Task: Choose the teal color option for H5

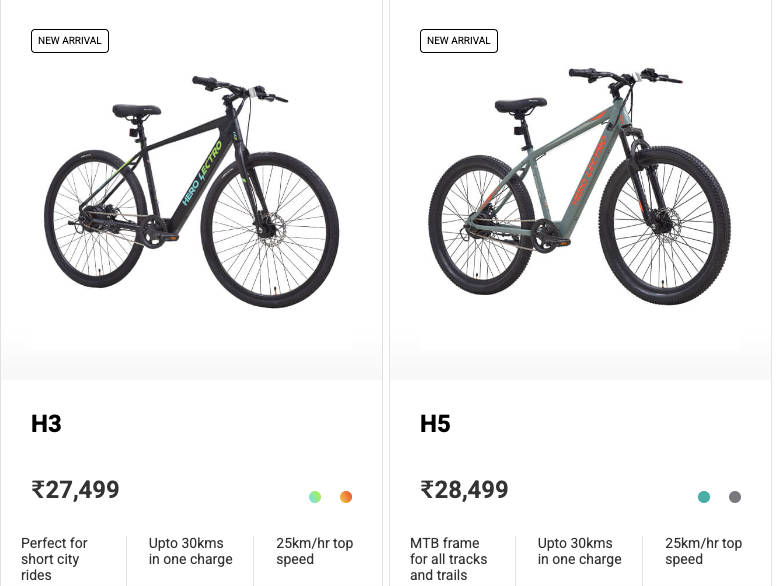Action: tap(704, 497)
